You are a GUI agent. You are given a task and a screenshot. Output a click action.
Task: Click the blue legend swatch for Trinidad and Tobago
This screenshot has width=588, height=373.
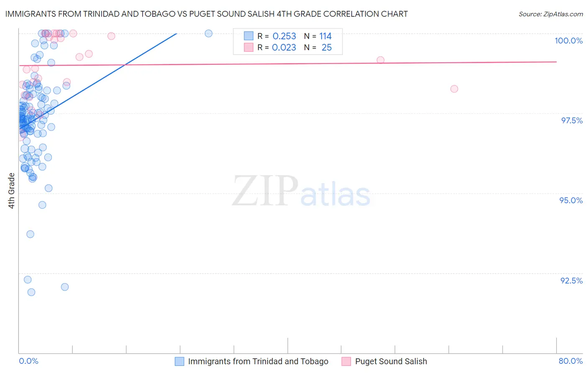point(179,361)
